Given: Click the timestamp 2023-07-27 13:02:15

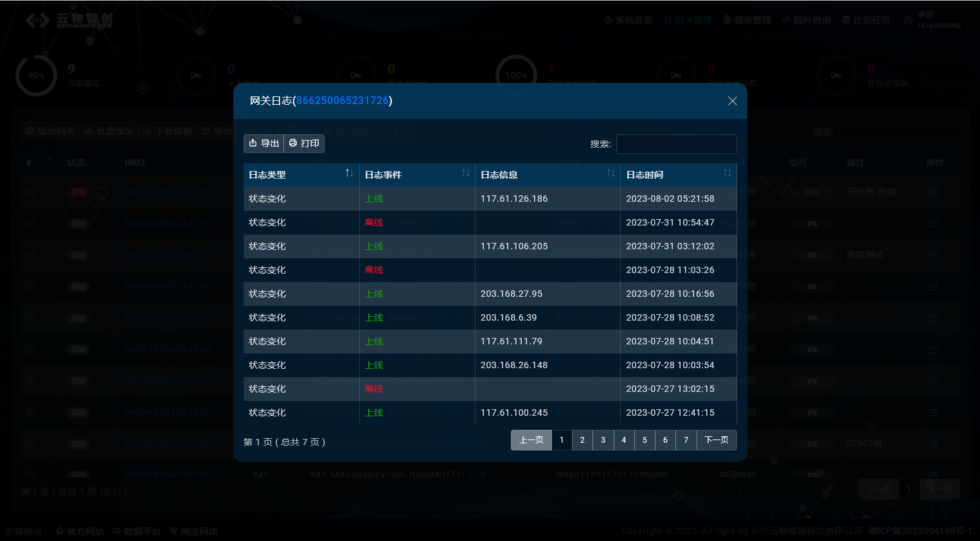Looking at the screenshot, I should (670, 389).
